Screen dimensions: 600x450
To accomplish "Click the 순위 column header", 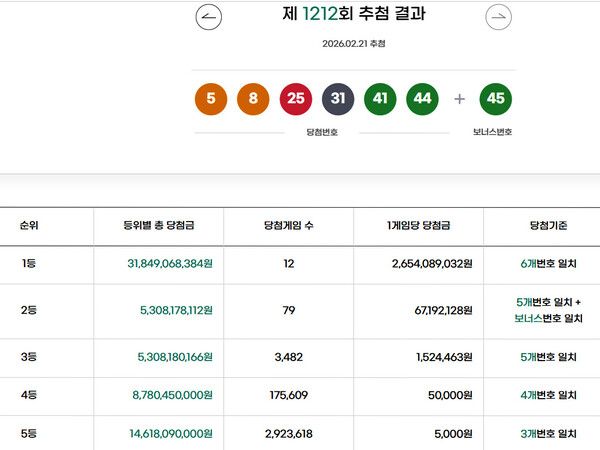I will (x=29, y=225).
